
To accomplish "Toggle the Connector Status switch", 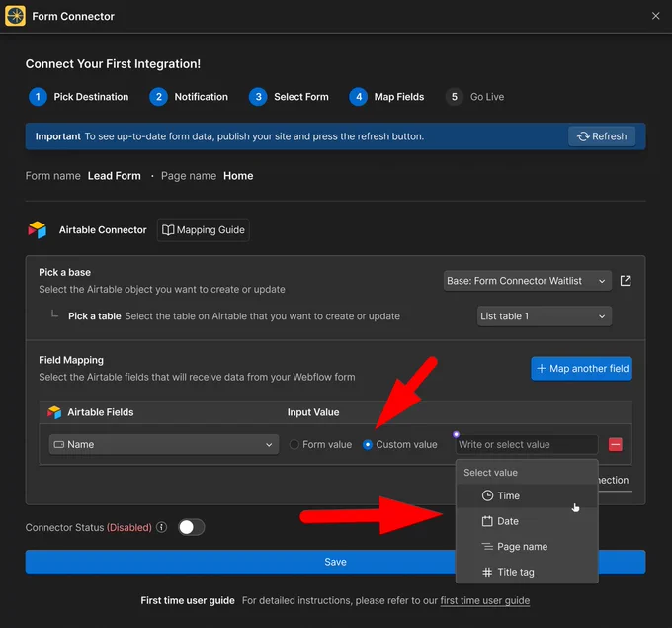I will (191, 527).
